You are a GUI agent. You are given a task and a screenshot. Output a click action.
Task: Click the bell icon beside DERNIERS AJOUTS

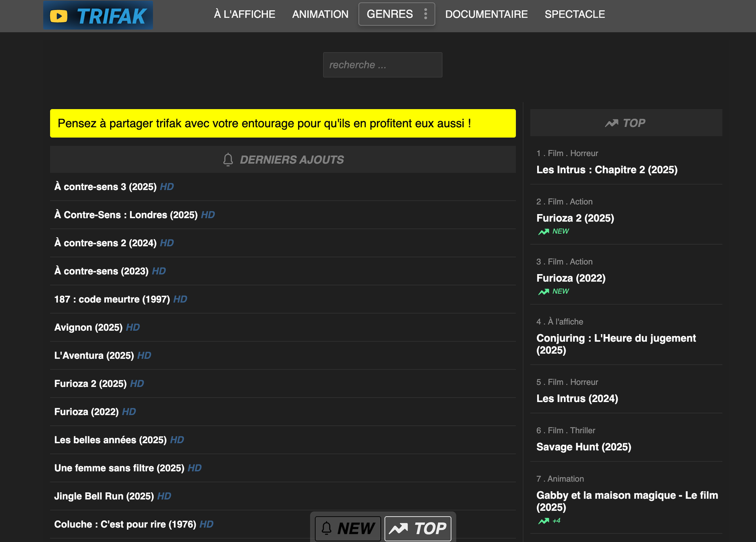(228, 160)
